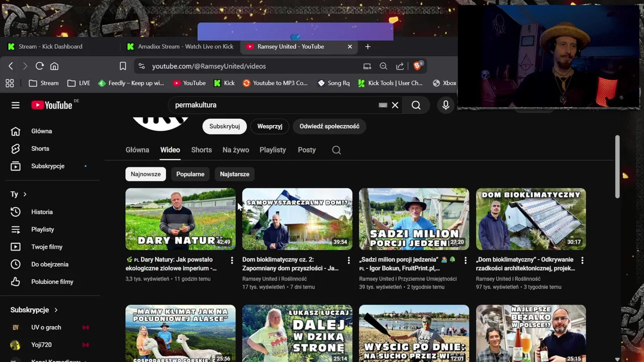644x362 pixels.
Task: Select the Najnowsze sort chip
Action: point(146,174)
